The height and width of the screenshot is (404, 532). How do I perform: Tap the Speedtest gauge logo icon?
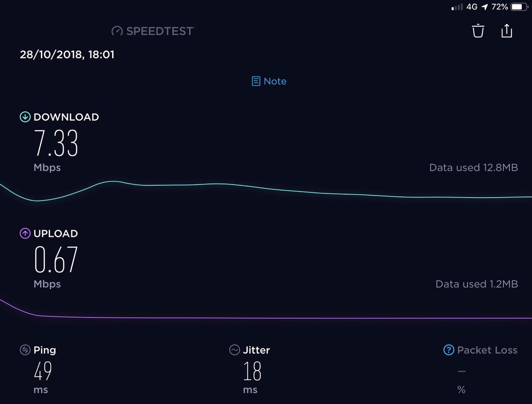pos(117,31)
